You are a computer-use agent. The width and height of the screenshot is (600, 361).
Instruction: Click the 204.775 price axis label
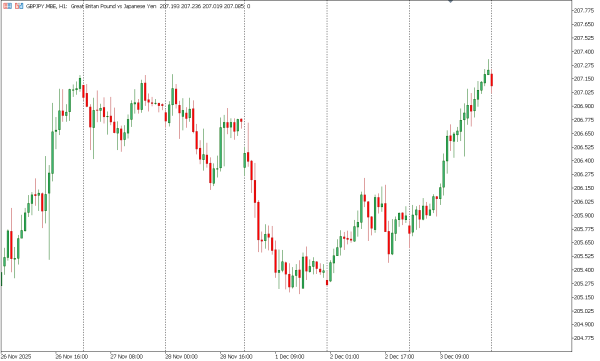point(584,338)
